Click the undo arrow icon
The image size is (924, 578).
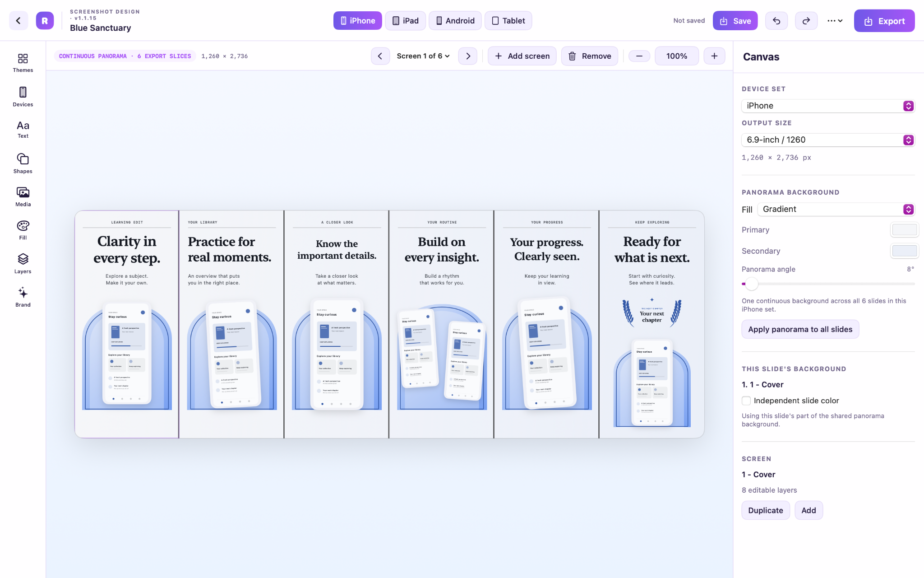[776, 21]
